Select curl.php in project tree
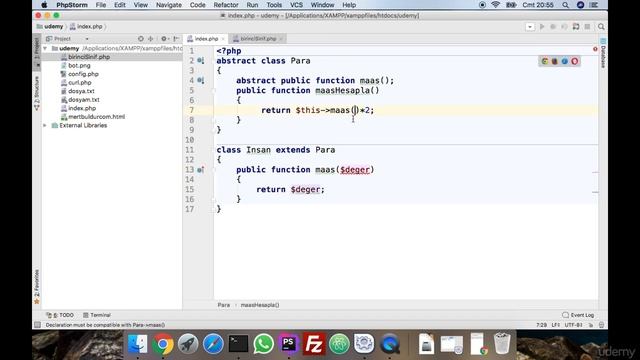 [x=80, y=83]
